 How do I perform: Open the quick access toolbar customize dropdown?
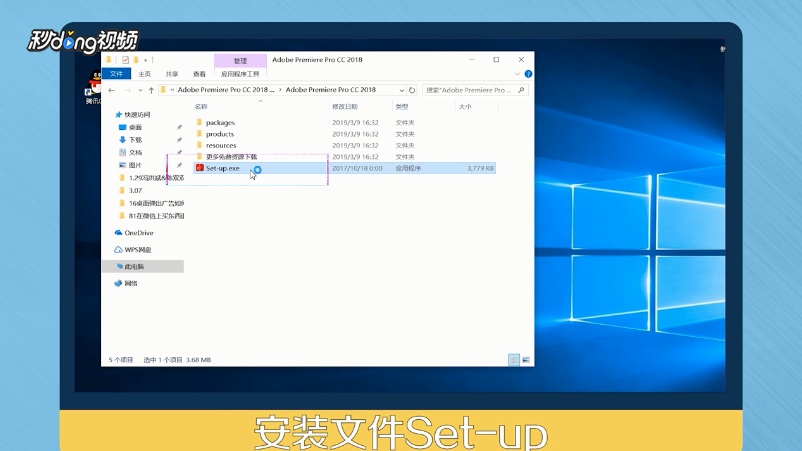click(146, 60)
